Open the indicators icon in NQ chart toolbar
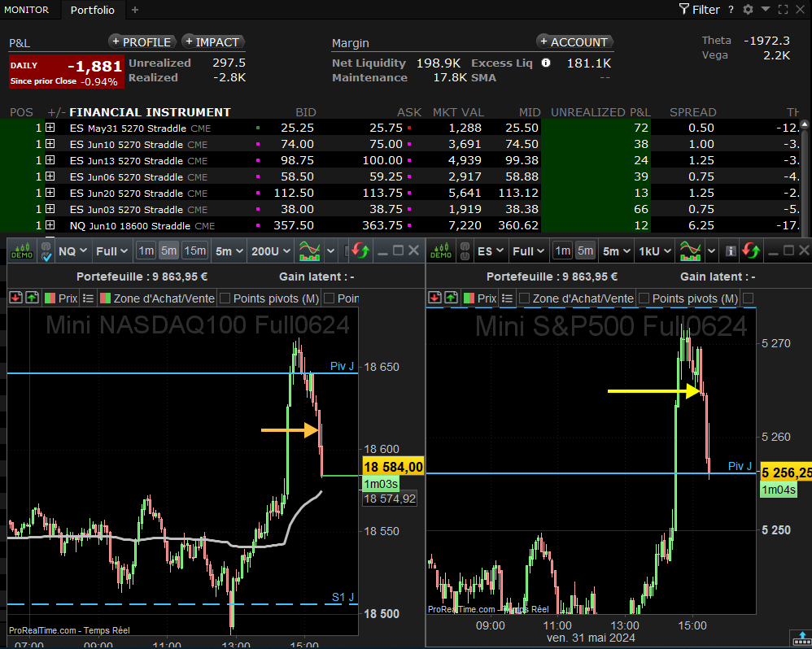Viewport: 812px width, 649px height. [x=310, y=251]
